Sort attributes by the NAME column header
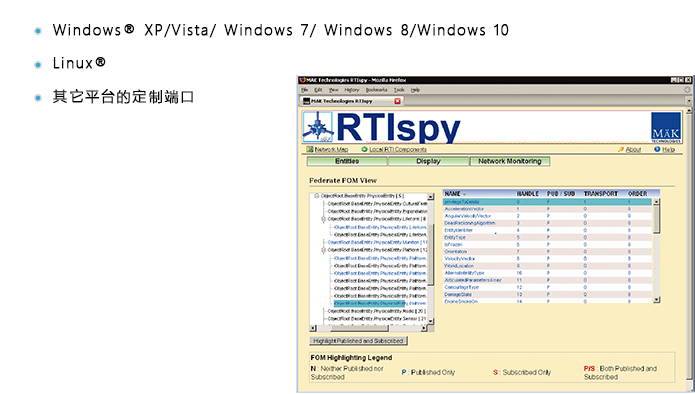 [x=453, y=194]
